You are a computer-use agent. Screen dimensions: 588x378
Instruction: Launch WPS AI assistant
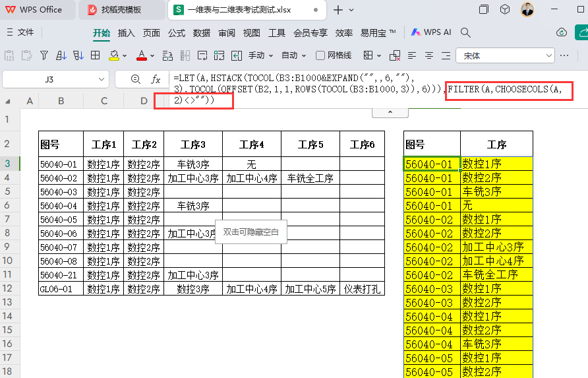pyautogui.click(x=431, y=32)
